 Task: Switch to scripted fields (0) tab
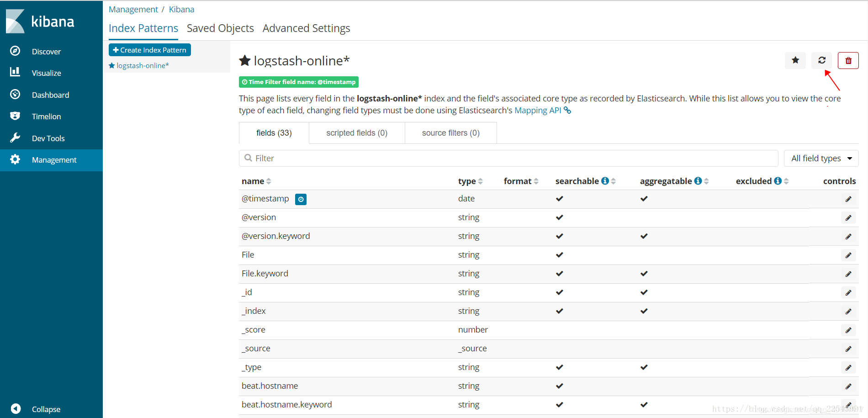click(x=357, y=133)
